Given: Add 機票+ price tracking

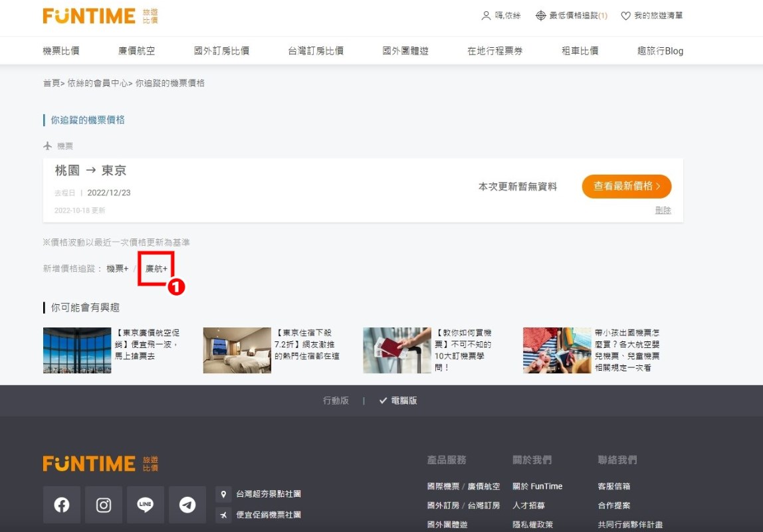Looking at the screenshot, I should pos(118,268).
